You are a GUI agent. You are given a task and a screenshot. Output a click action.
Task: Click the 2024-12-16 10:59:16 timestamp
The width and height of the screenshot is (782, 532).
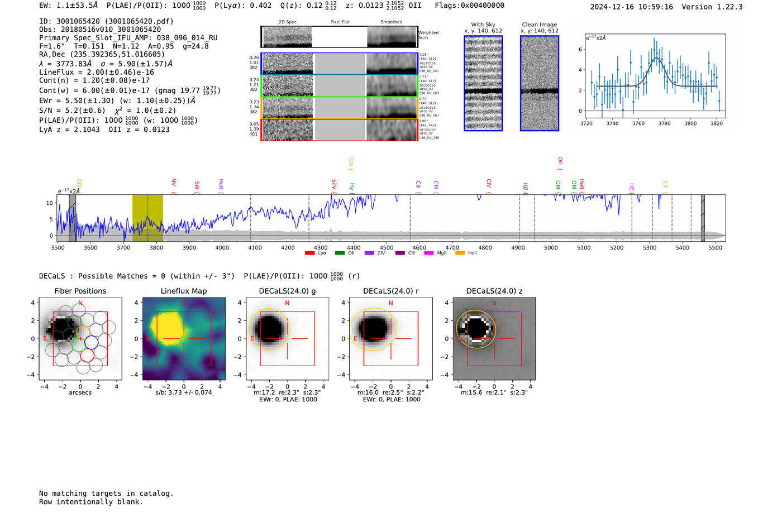click(x=631, y=7)
